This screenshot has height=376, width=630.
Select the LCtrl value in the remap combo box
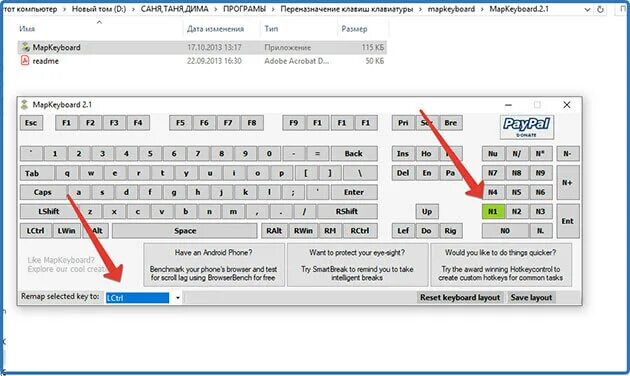click(137, 298)
